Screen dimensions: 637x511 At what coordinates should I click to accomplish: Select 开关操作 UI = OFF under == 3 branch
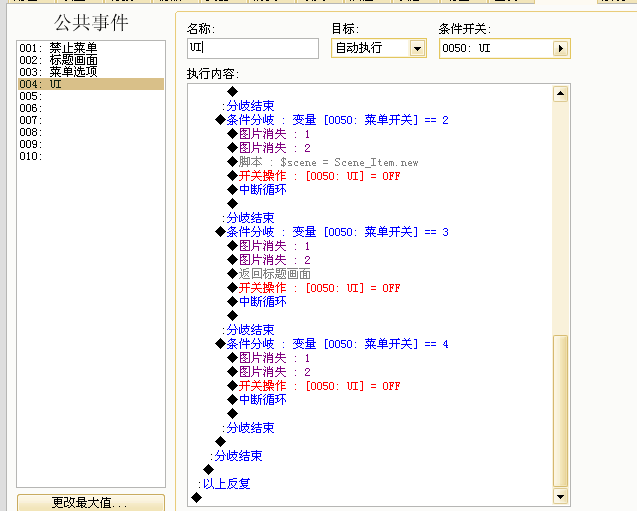click(x=314, y=288)
